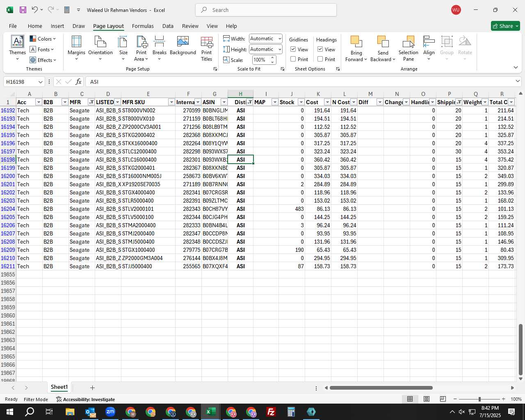
Task: Switch to the Review tab
Action: pyautogui.click(x=190, y=26)
